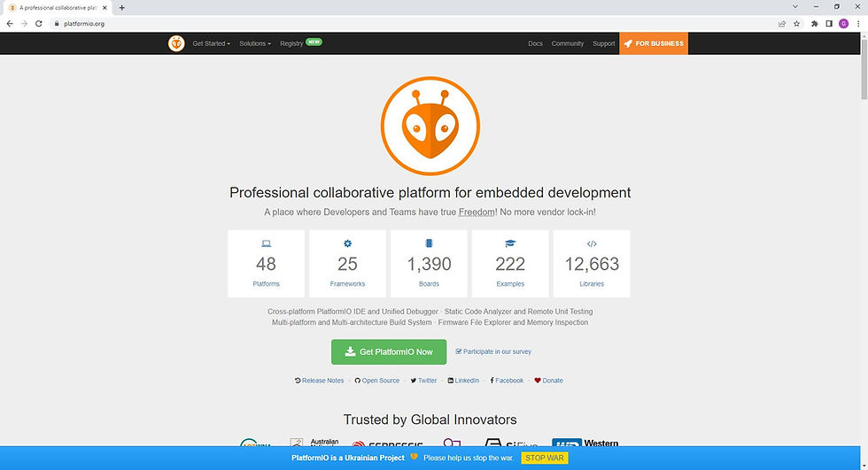Screen dimensions: 868x470
Task: Click the code brackets icon above Libraries
Action: click(x=592, y=243)
